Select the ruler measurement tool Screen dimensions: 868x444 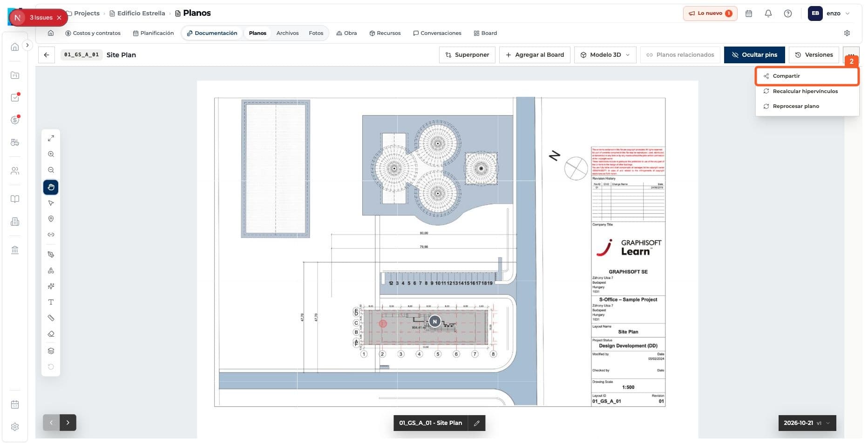tap(51, 318)
